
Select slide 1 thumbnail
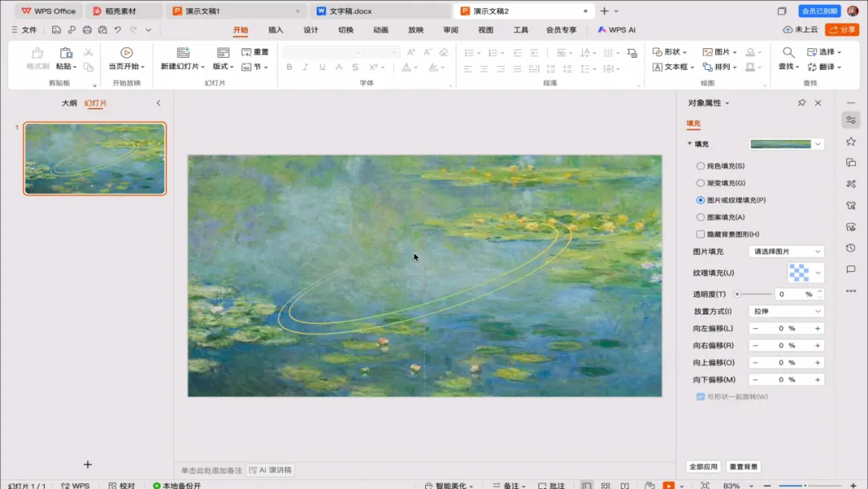(x=95, y=158)
